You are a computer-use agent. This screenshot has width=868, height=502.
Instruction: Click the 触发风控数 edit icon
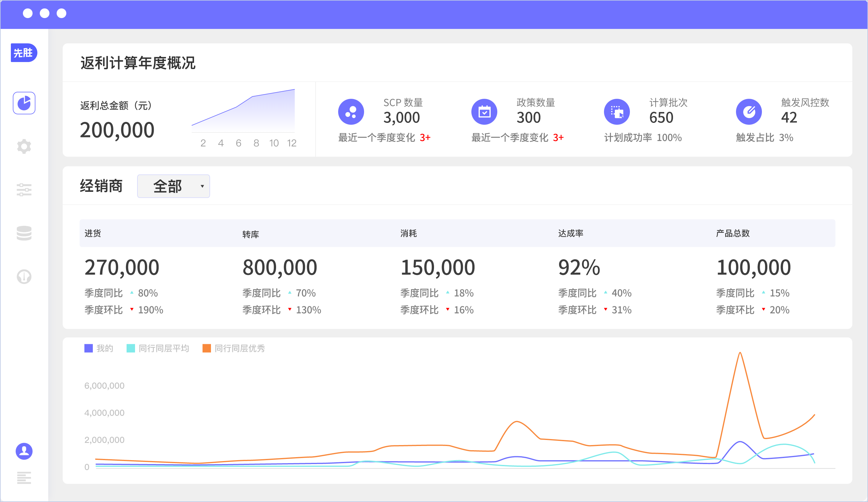[x=749, y=112]
